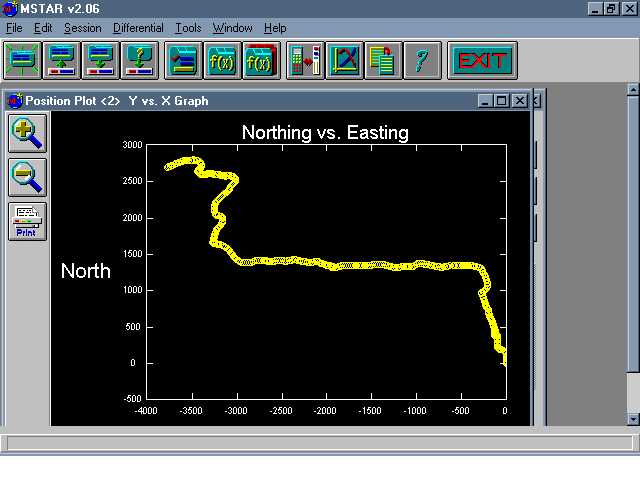Open the Session menu

click(82, 28)
